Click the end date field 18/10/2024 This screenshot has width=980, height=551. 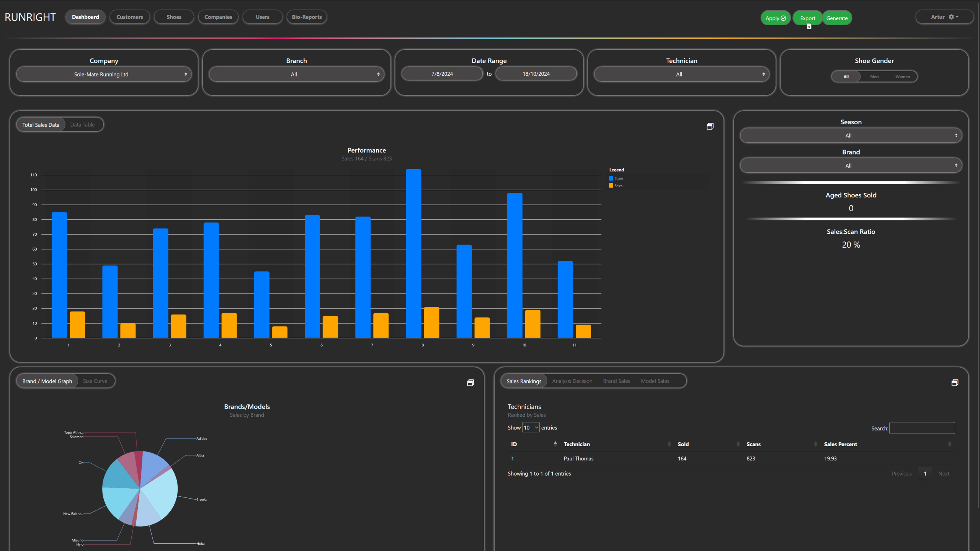(x=536, y=74)
